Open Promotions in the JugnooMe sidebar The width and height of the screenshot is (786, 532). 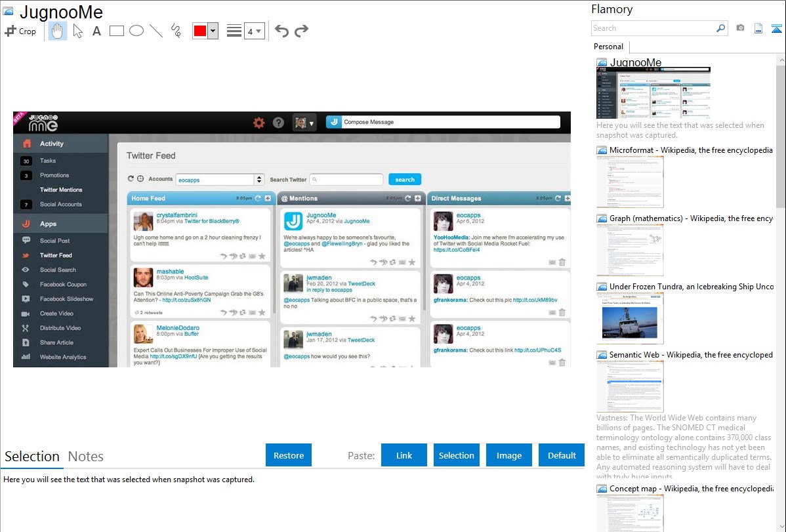point(54,176)
